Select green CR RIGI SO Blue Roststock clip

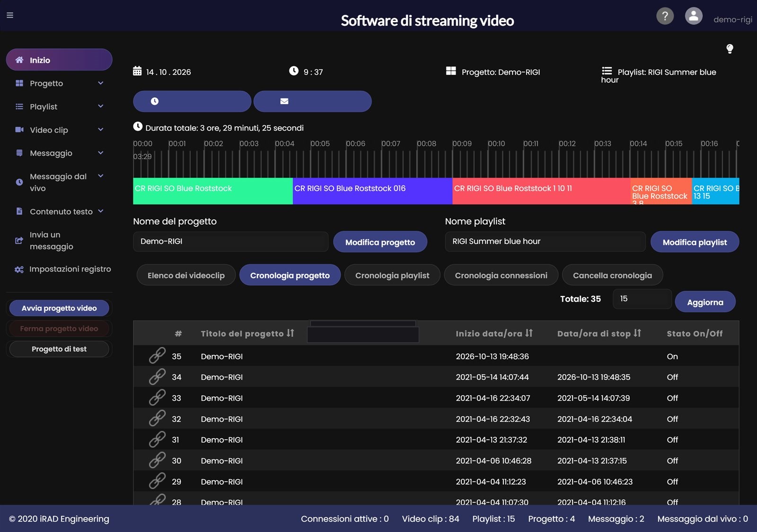(x=213, y=191)
